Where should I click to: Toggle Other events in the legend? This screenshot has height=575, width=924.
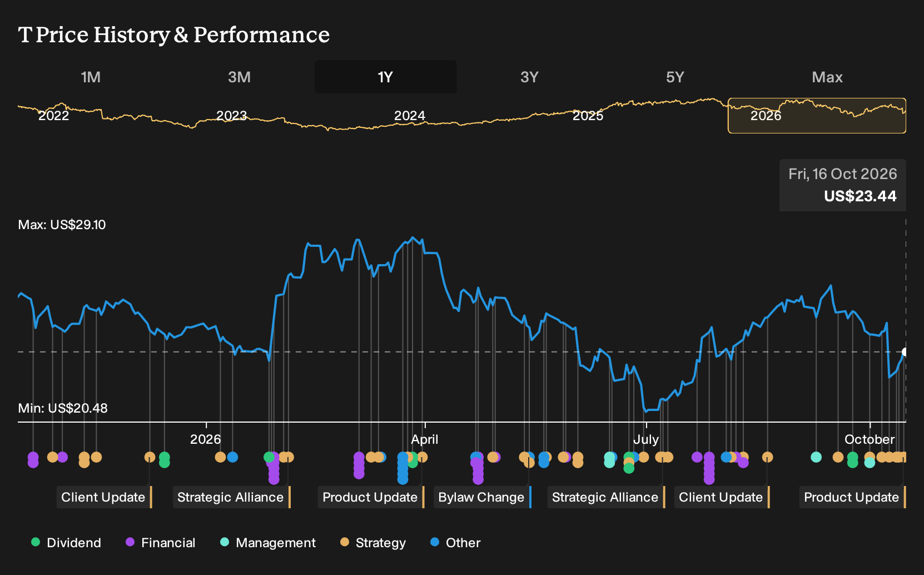click(x=455, y=543)
